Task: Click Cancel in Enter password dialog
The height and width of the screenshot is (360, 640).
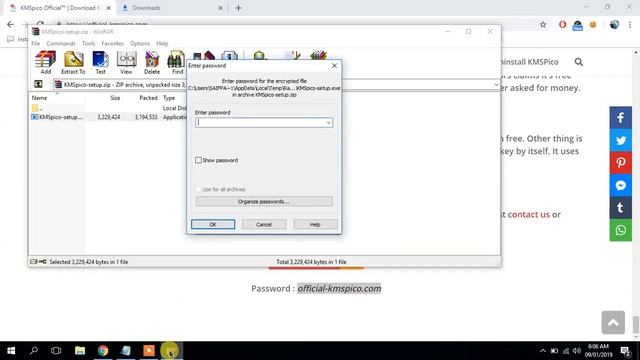Action: tap(264, 224)
